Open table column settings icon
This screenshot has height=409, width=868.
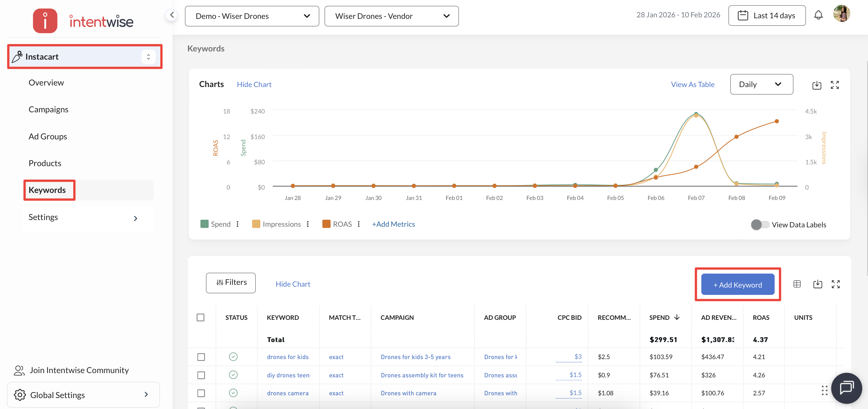tap(797, 284)
